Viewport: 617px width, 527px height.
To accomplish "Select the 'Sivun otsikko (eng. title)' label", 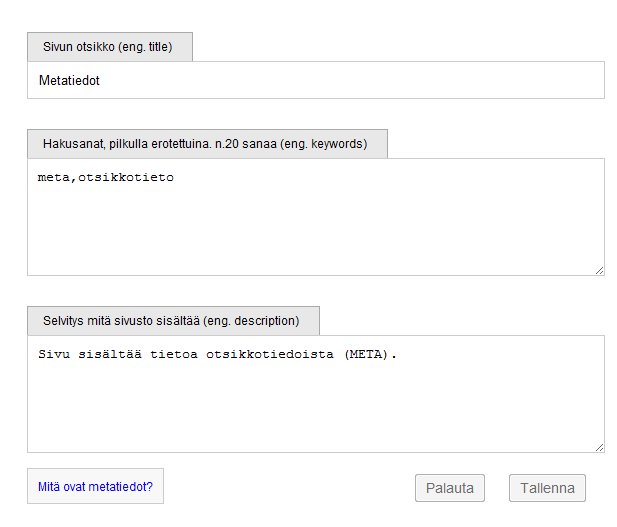I will [109, 47].
